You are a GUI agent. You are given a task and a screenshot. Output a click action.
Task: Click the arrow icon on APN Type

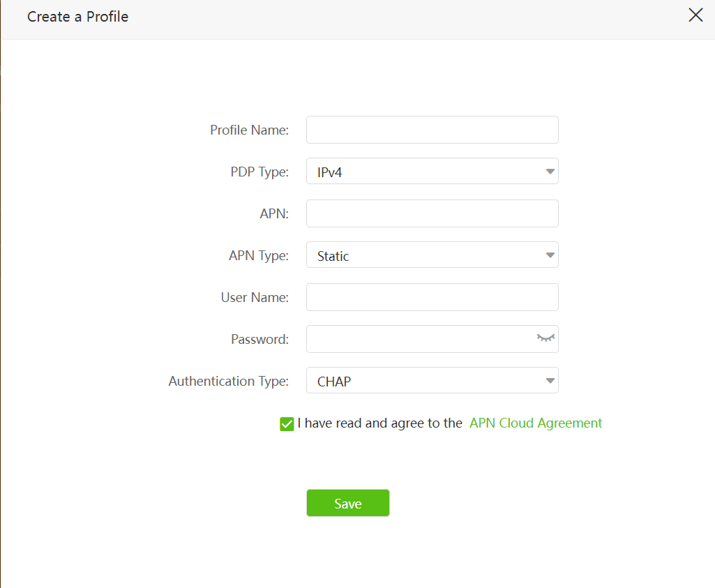(550, 255)
